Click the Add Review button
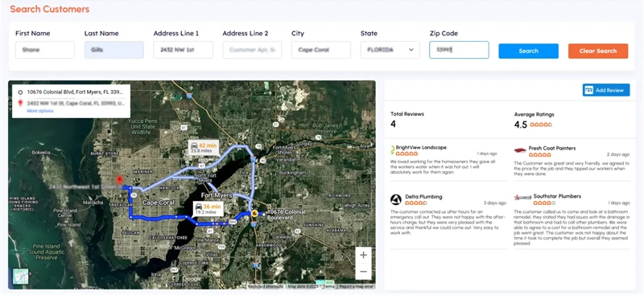The width and height of the screenshot is (644, 295). tap(606, 90)
